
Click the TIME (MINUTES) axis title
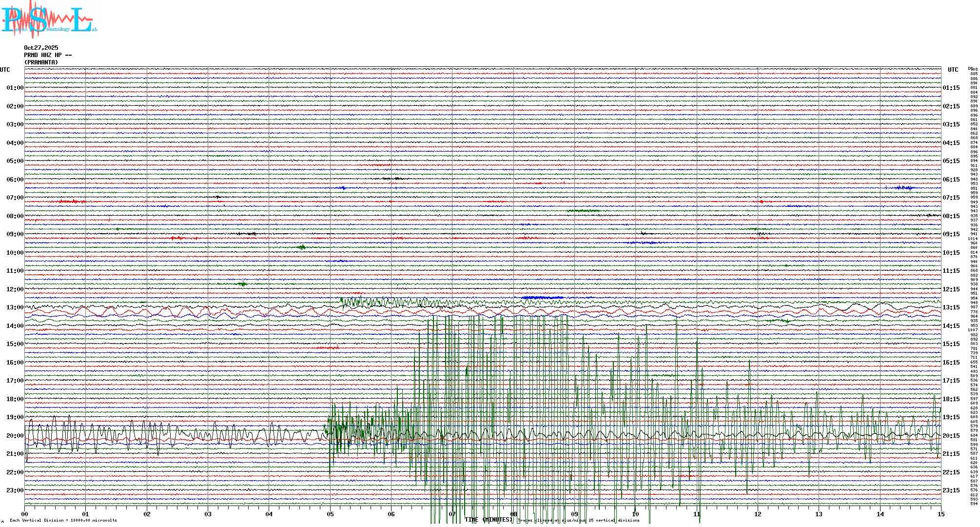pos(488,520)
